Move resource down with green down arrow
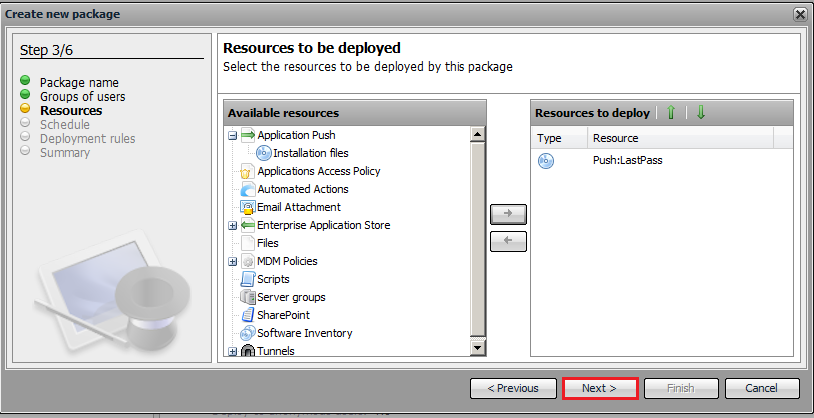The image size is (814, 418). (x=701, y=113)
